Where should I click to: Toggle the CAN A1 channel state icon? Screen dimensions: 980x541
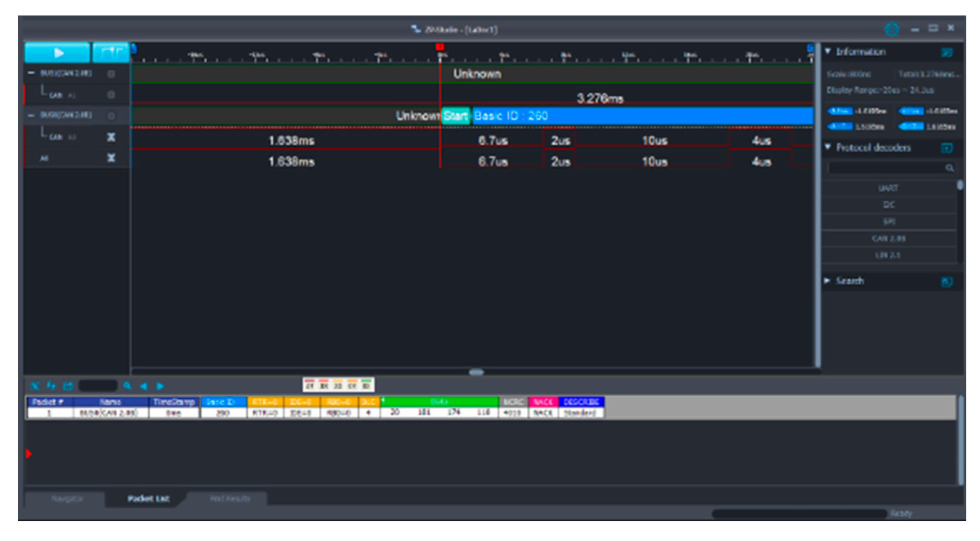pyautogui.click(x=111, y=94)
